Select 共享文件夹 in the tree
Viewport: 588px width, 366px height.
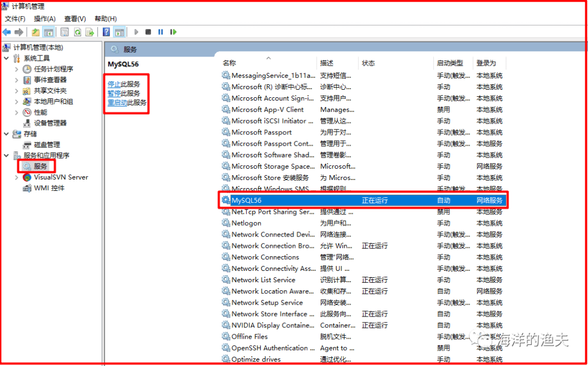click(50, 91)
